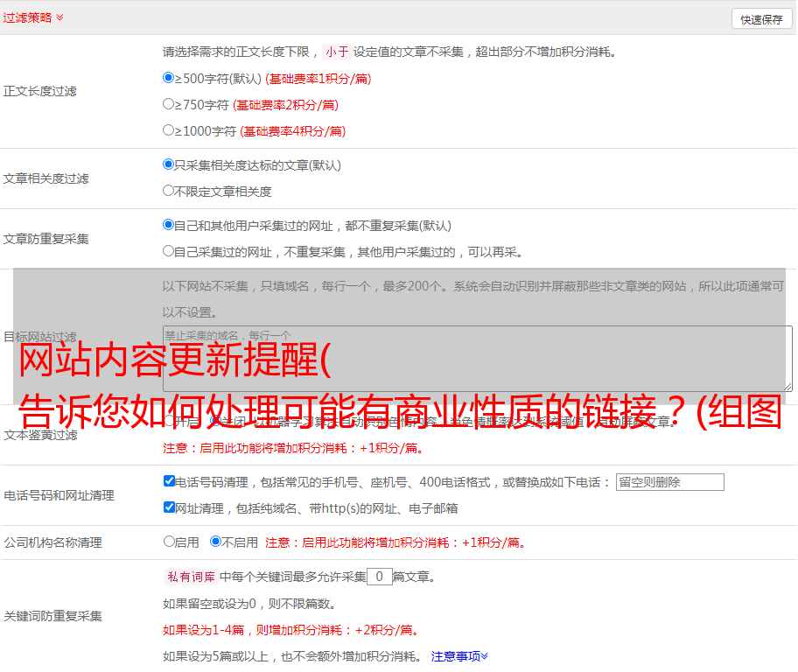Click the 文章相关度过滤 row label

click(x=45, y=178)
